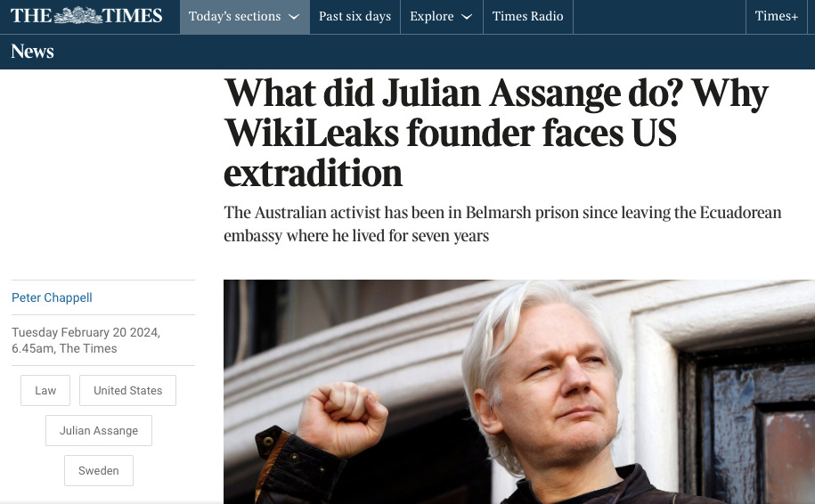Go to Times Radio

click(x=527, y=17)
